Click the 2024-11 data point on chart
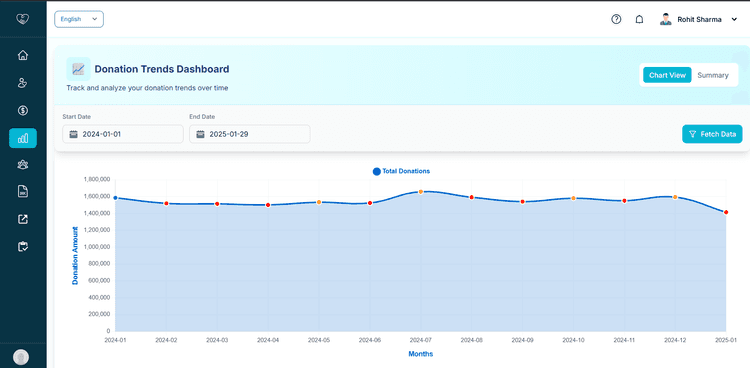 point(624,201)
